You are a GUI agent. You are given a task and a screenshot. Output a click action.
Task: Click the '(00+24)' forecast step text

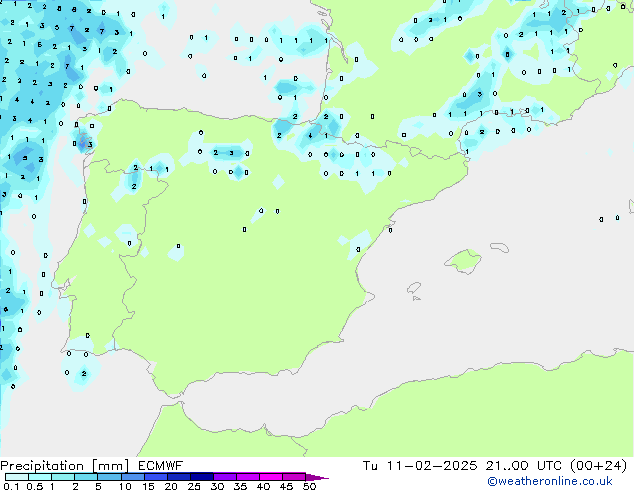(x=598, y=466)
